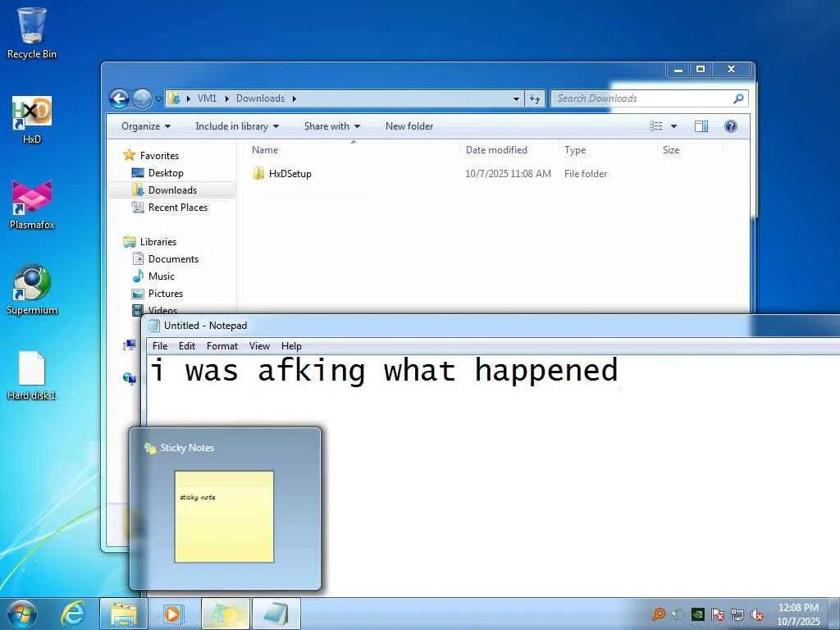Toggle the preview pane button
This screenshot has width=840, height=630.
point(701,126)
